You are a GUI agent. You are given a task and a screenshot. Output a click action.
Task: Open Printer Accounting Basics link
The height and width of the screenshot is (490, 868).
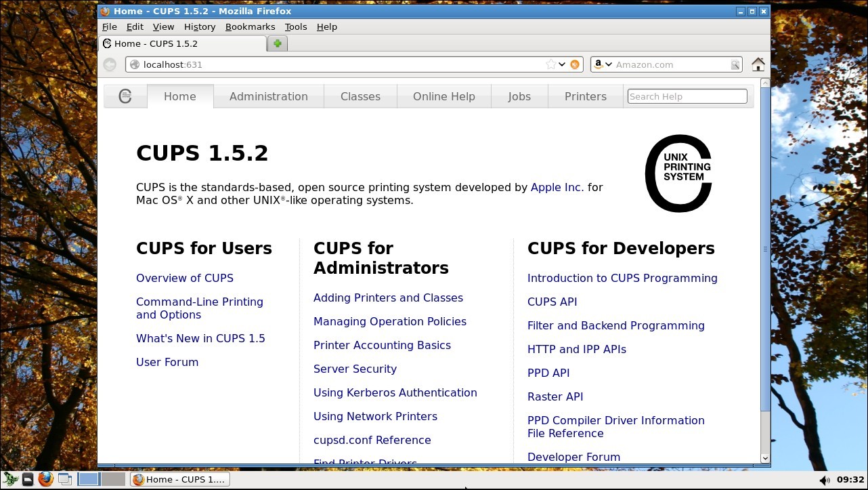coord(382,345)
